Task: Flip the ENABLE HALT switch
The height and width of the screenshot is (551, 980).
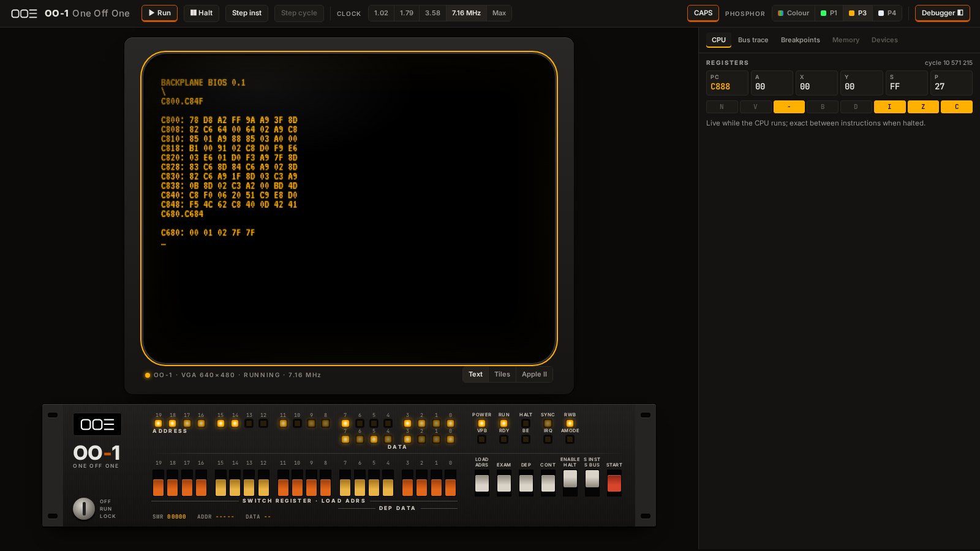Action: 570,483
